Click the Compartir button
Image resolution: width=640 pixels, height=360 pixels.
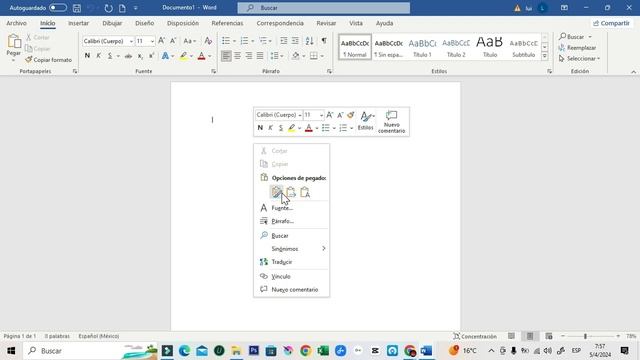tap(611, 23)
